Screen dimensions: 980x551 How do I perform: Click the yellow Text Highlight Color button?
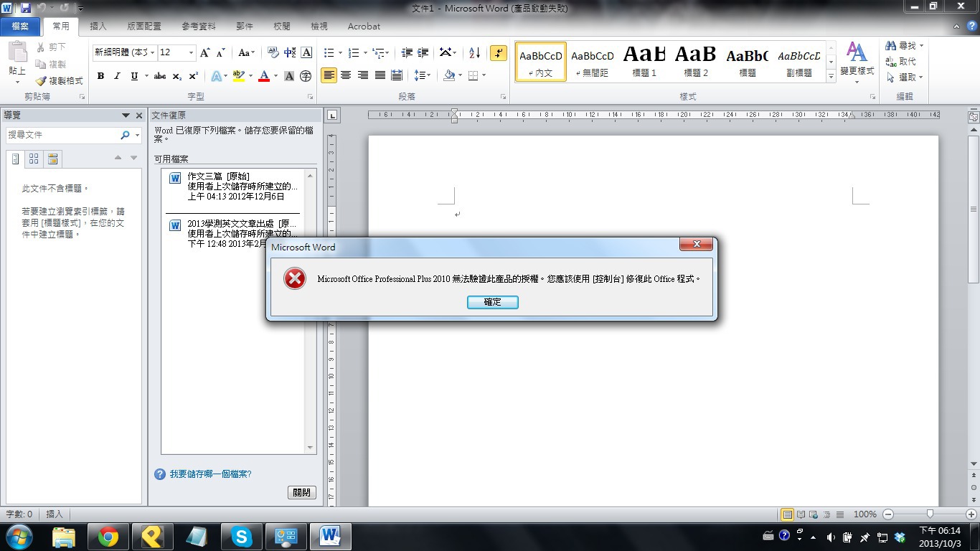coord(239,75)
